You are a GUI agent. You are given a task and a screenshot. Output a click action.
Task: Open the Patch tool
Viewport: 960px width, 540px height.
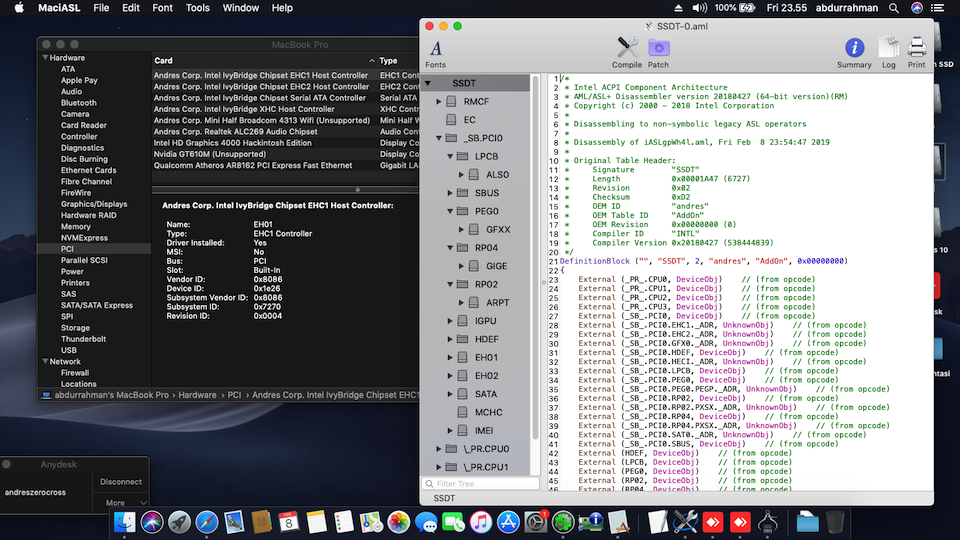click(658, 51)
